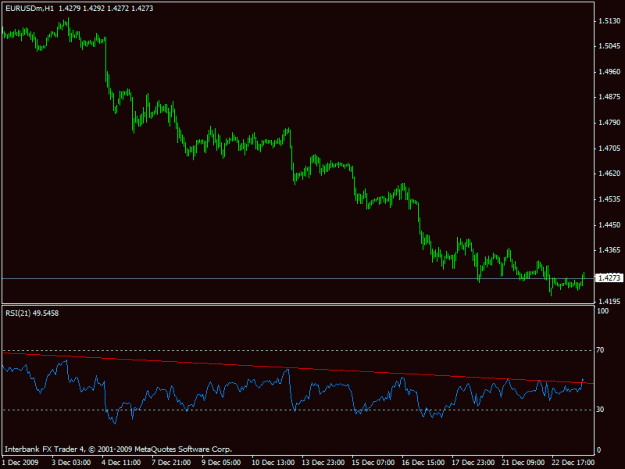Click the 1.4450 price scale label
The width and height of the screenshot is (625, 469).
pyautogui.click(x=609, y=225)
